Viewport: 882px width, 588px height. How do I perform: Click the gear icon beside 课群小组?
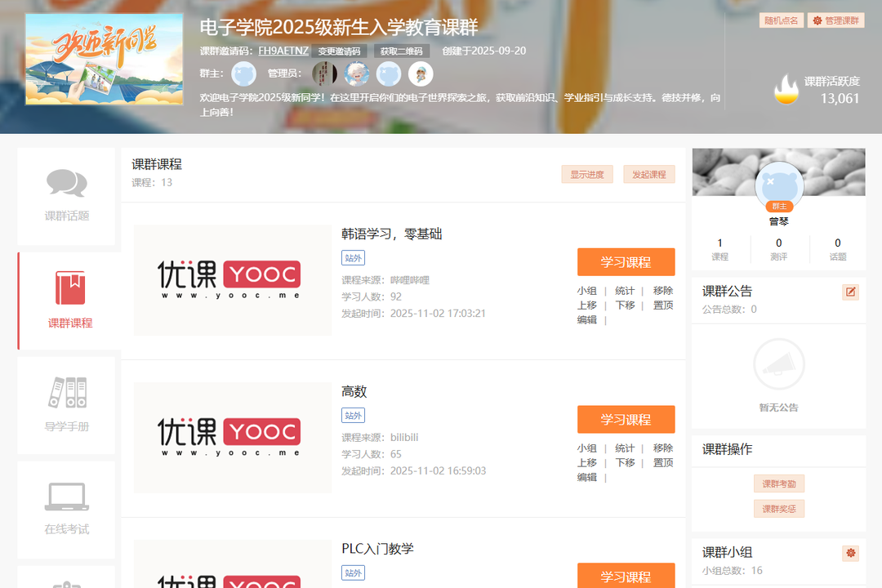pos(850,553)
